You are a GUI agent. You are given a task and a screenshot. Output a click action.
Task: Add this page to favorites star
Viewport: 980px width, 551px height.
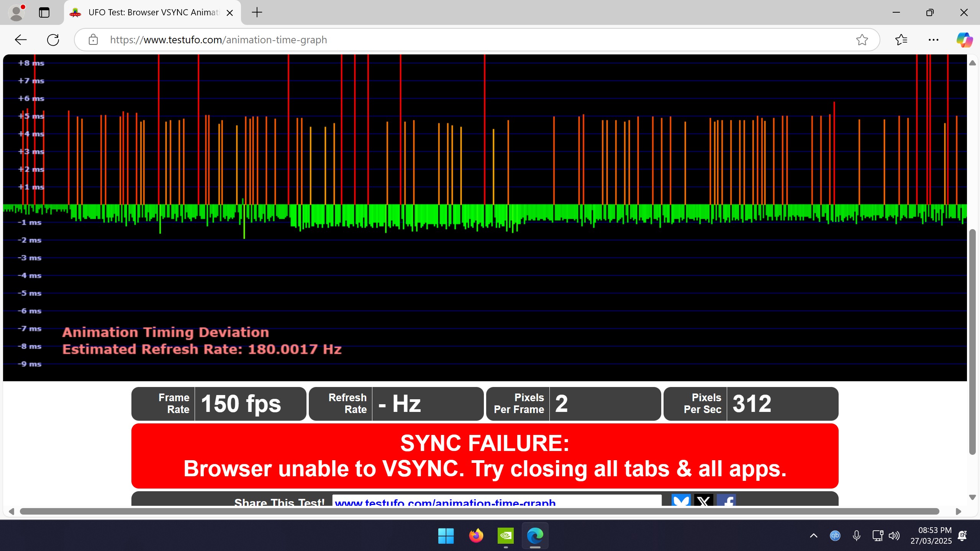pos(862,40)
